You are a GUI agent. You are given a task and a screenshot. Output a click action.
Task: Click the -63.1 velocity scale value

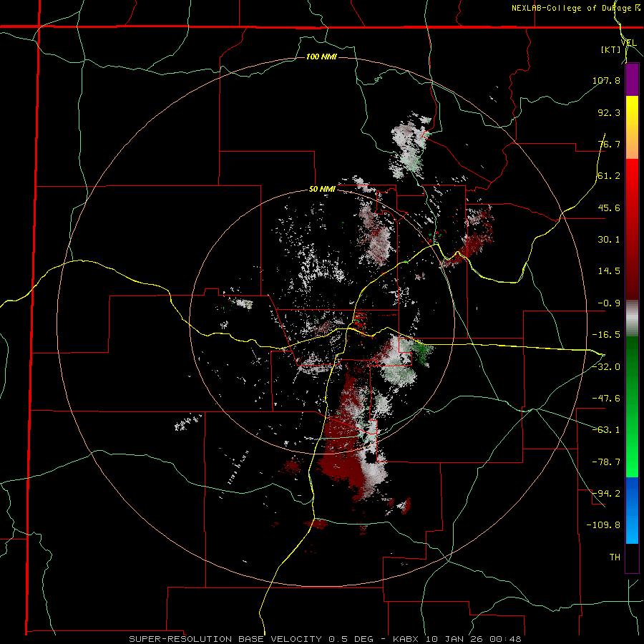click(x=606, y=430)
